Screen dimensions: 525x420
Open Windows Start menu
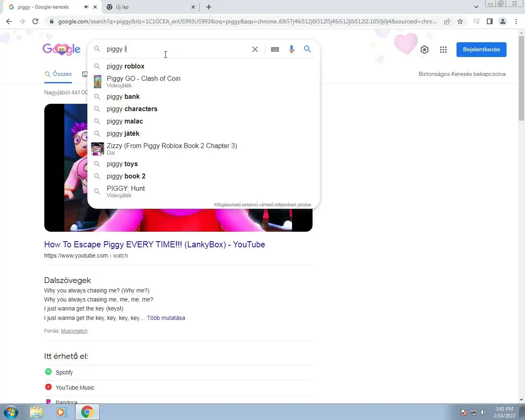tap(11, 412)
